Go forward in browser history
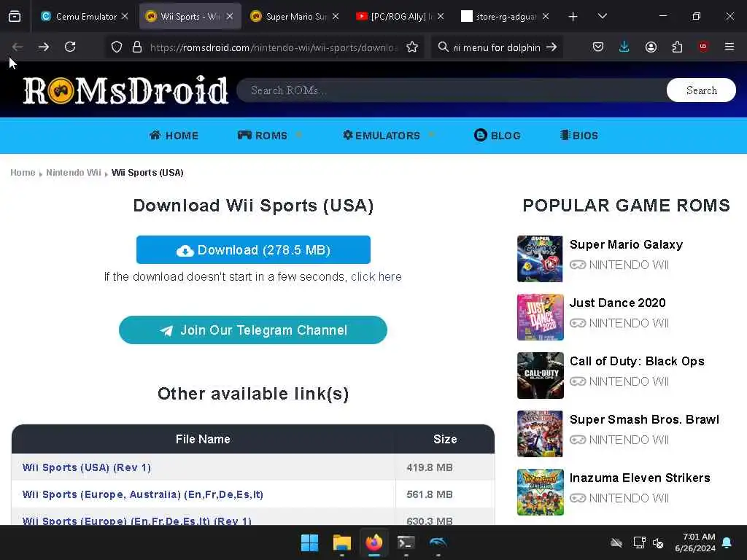The height and width of the screenshot is (560, 747). tap(43, 47)
